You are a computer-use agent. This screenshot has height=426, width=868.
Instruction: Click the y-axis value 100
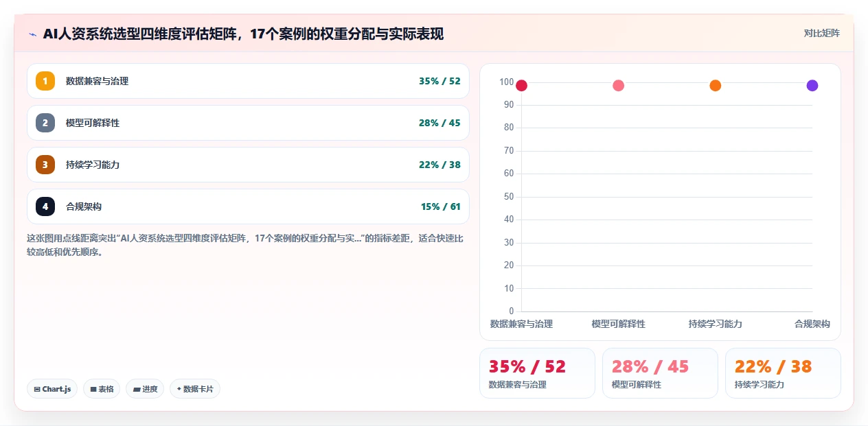point(506,82)
